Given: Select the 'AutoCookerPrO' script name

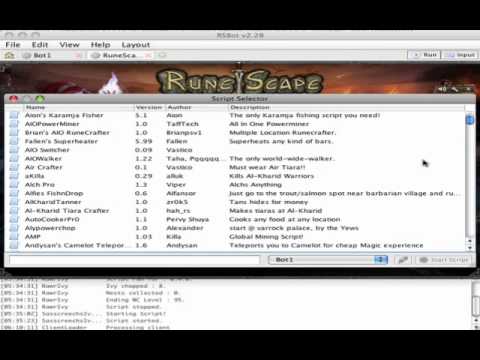Looking at the screenshot, I should coord(52,219).
